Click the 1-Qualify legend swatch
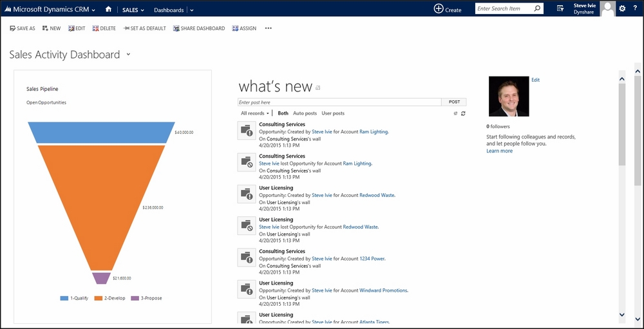644x329 pixels. pos(64,298)
